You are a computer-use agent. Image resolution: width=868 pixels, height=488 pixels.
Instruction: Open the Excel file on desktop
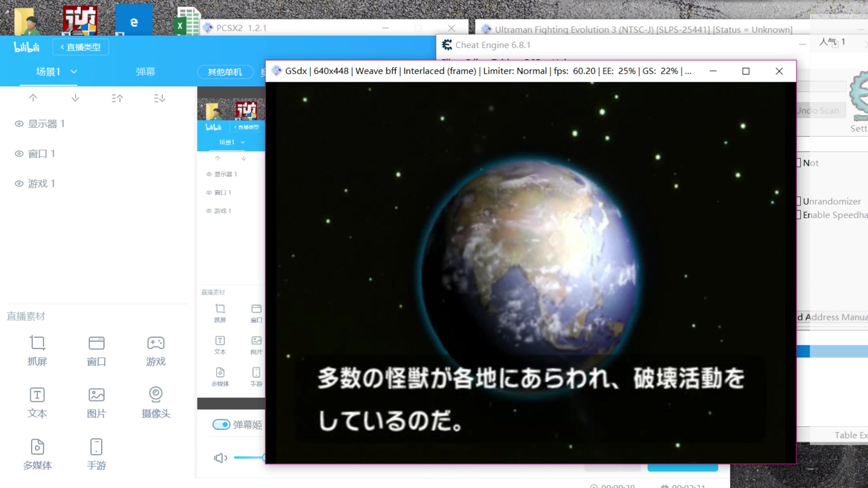187,21
